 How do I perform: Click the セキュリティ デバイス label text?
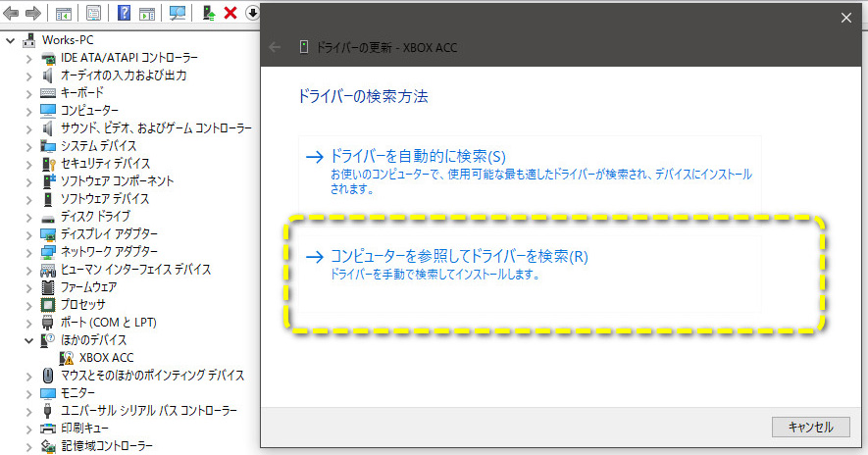(x=105, y=164)
